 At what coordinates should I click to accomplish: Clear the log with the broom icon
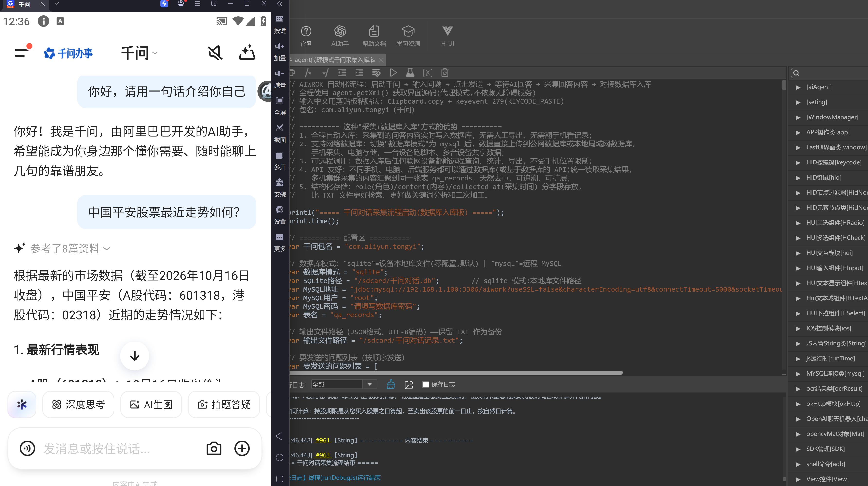[x=391, y=384]
